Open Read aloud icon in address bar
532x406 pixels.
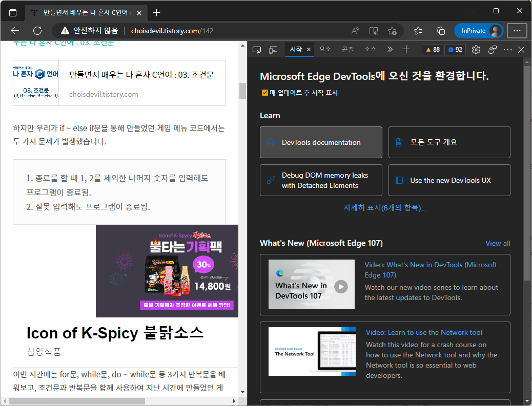pyautogui.click(x=355, y=31)
